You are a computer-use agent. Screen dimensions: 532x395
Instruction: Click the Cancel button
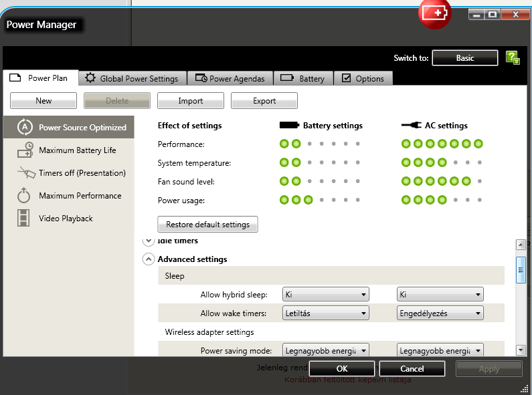tap(412, 368)
